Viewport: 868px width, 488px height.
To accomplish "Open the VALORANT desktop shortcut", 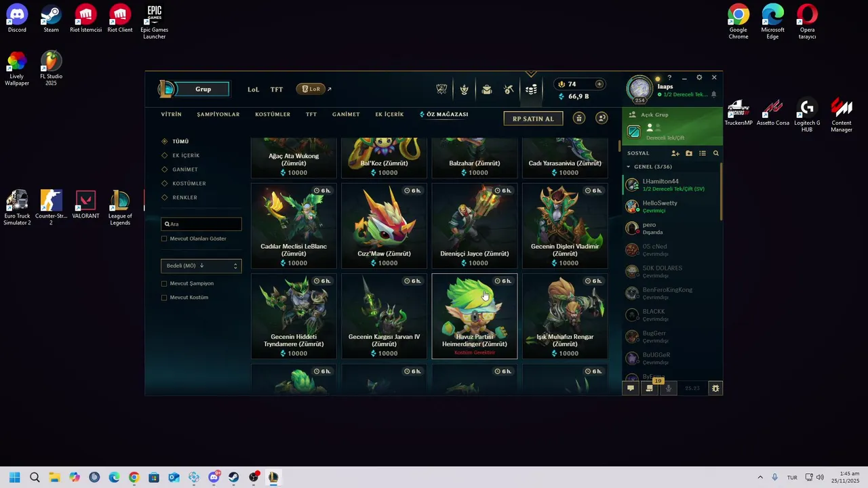I will tap(85, 205).
